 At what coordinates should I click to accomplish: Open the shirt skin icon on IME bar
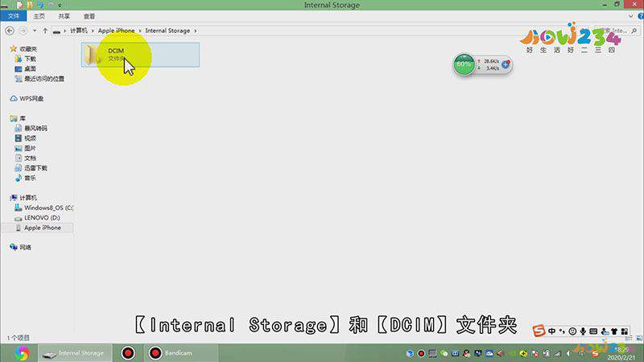click(614, 331)
